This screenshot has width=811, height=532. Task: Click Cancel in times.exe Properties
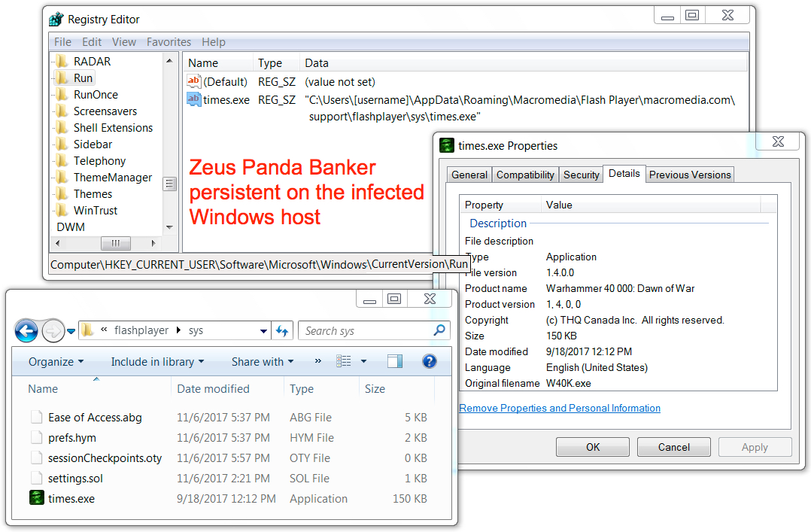[673, 447]
